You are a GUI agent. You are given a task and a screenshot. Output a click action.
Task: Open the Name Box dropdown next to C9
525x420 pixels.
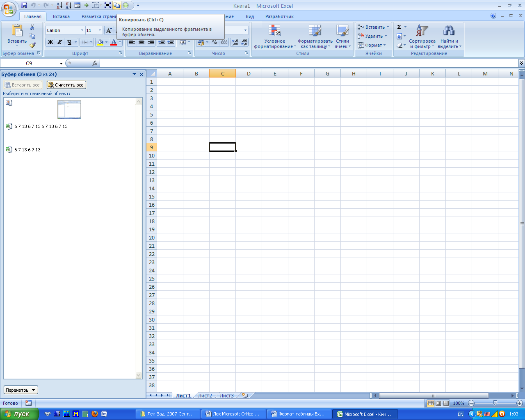click(x=62, y=64)
